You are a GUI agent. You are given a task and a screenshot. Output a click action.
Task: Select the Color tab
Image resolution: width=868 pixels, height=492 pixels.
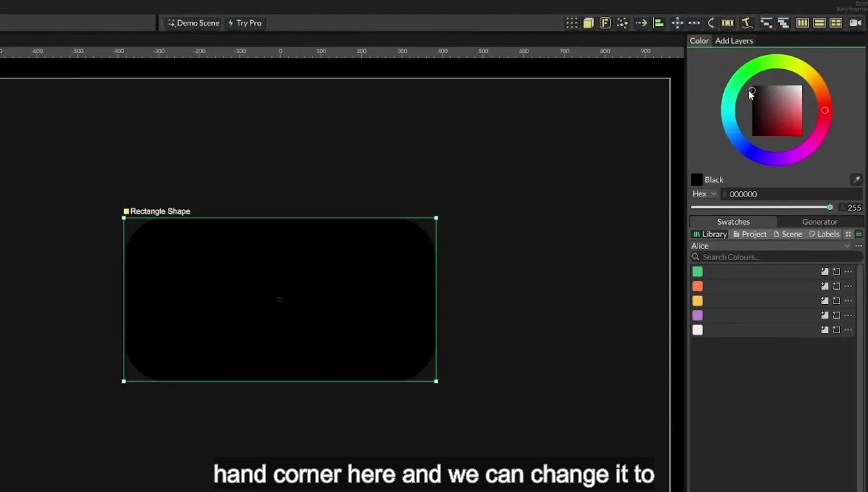coord(699,41)
